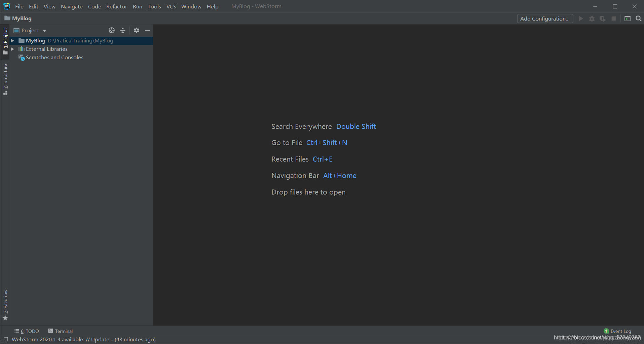Viewport: 644px width, 344px height.
Task: Minimize the WebStorm window
Action: 595,6
